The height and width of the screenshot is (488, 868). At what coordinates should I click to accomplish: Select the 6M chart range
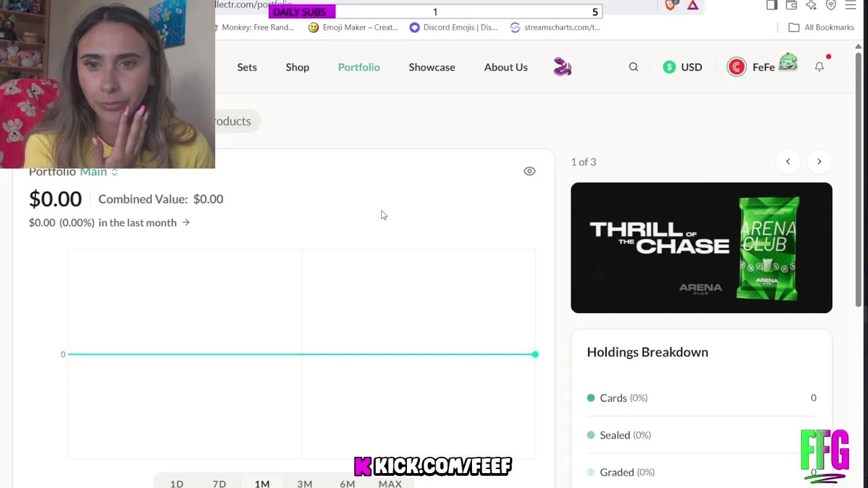(x=347, y=483)
